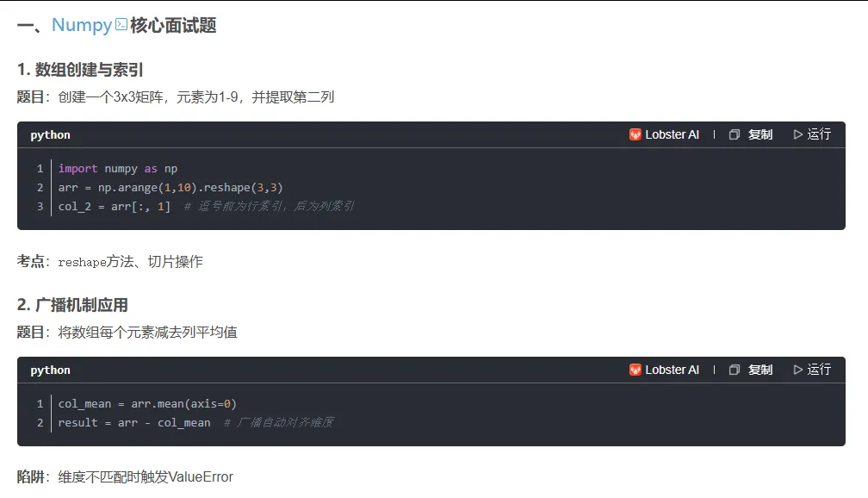Viewport: 868px width, 498px height.
Task: Click the search icon beside Numpy
Action: pyautogui.click(x=121, y=24)
